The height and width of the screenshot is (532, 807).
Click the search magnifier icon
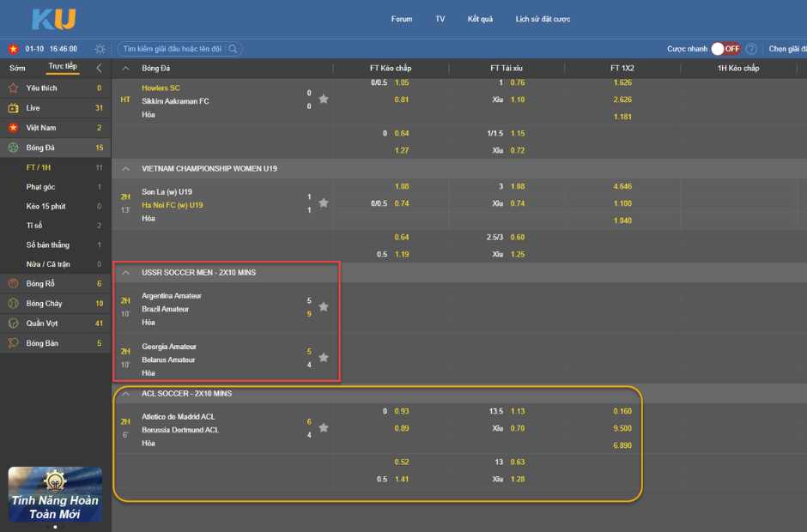pyautogui.click(x=234, y=49)
